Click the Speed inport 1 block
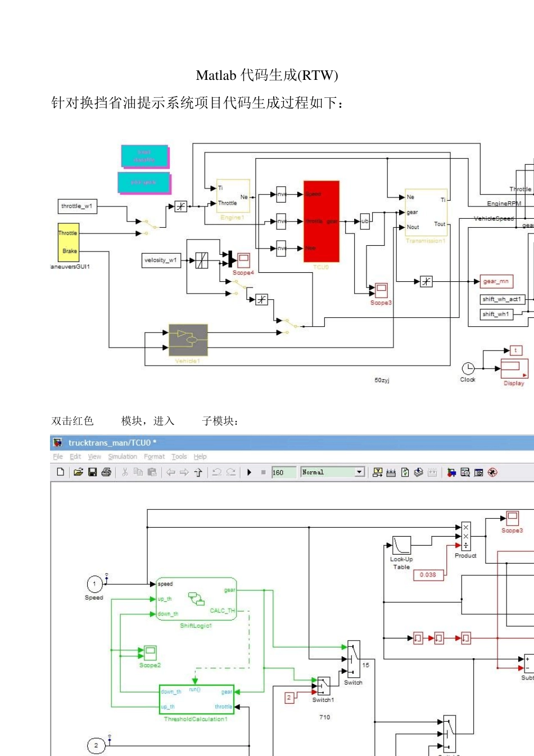Image resolution: width=534 pixels, height=756 pixels. tap(94, 584)
